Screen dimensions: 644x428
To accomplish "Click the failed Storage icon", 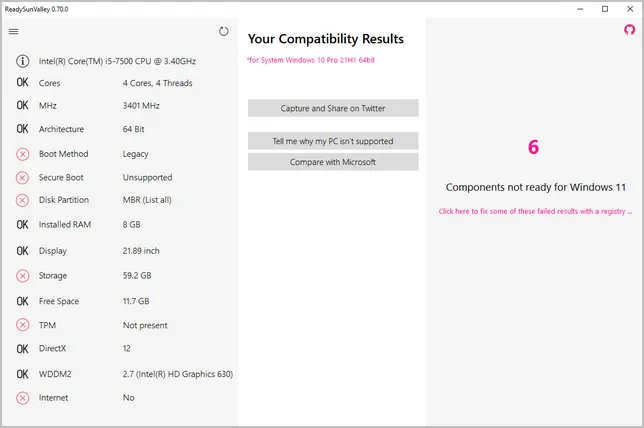I will (22, 276).
